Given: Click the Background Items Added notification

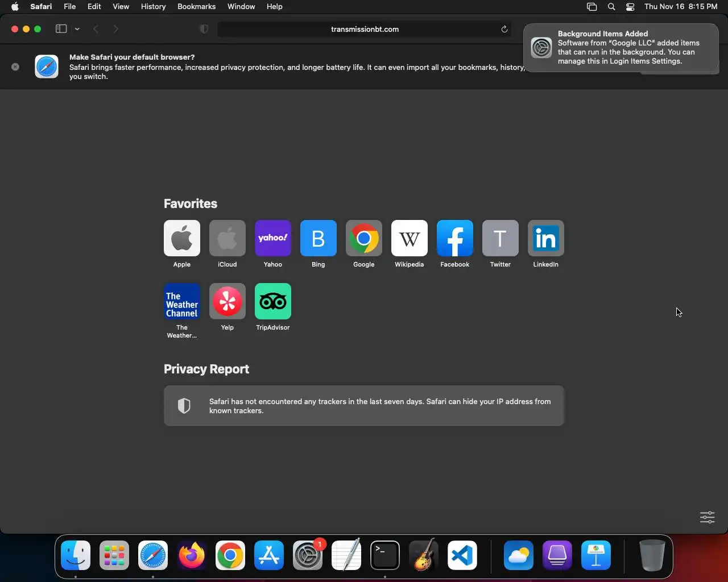Looking at the screenshot, I should 621,48.
